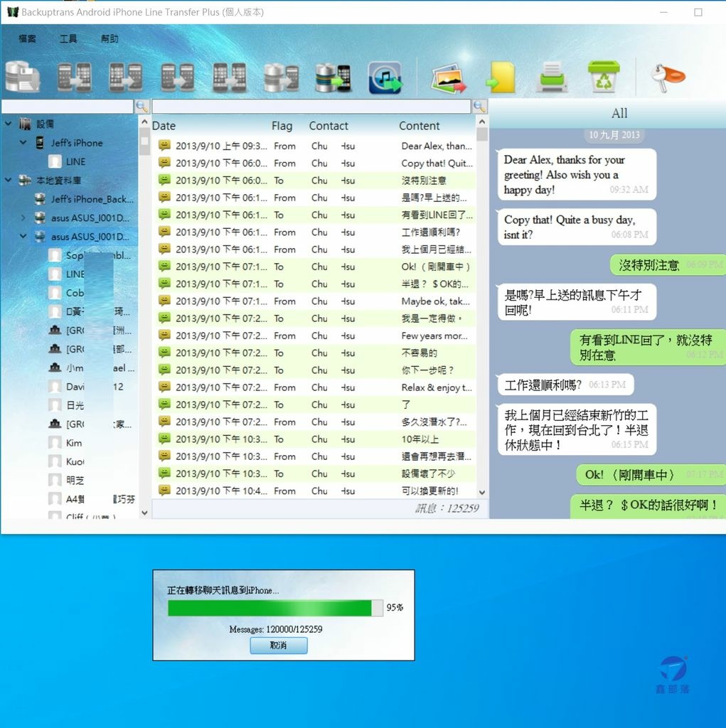Image resolution: width=726 pixels, height=728 pixels.
Task: Click the colored database-to-phone restore icon
Action: 333,77
